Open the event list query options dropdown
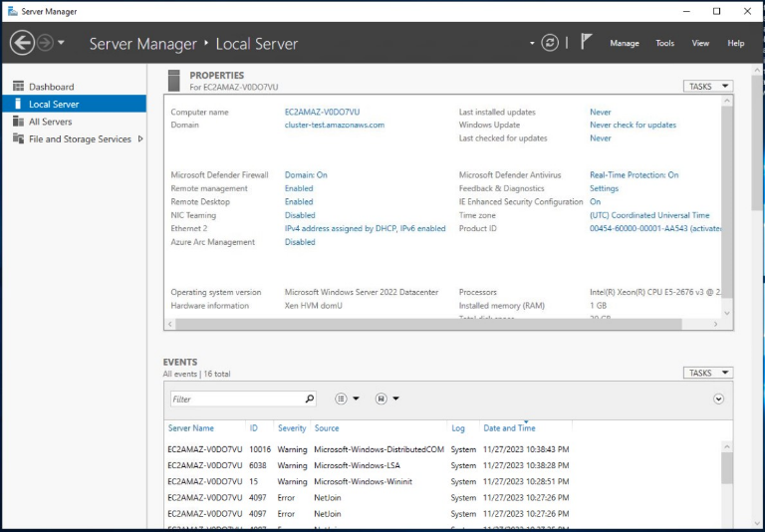This screenshot has height=532, width=765. (x=347, y=399)
